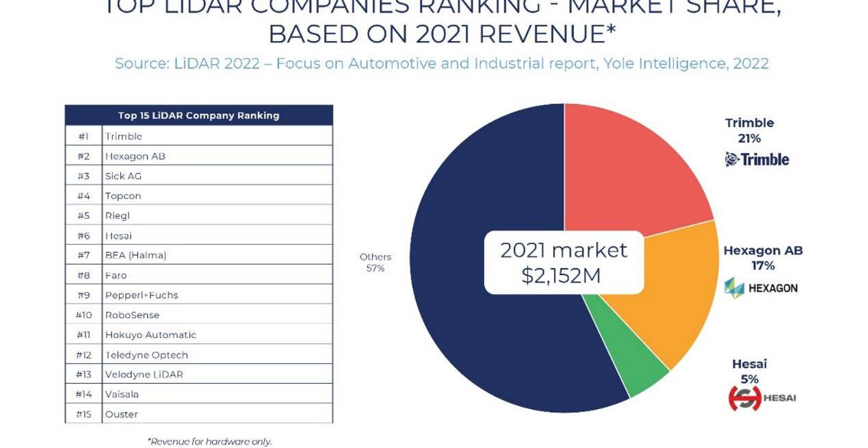
Task: Click the Yole Intelligence source line
Action: point(441,64)
